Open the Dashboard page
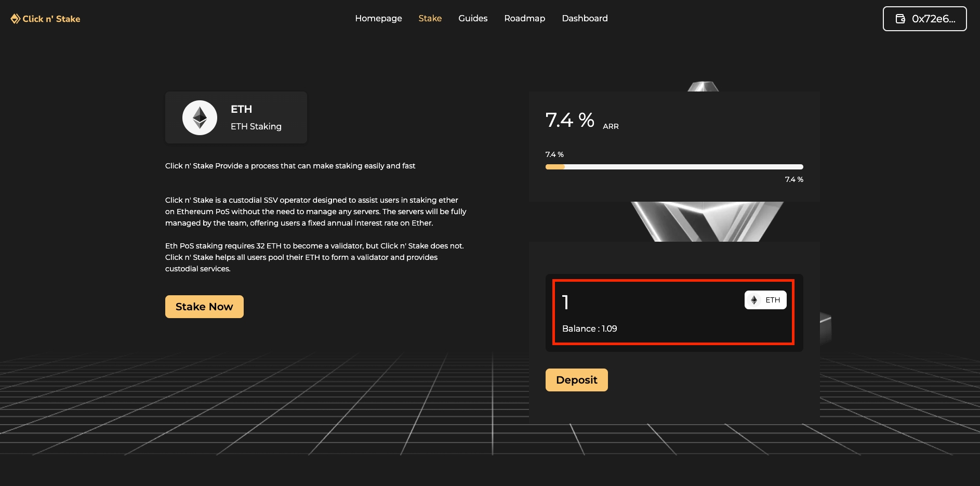Screen dimensions: 980x486 click(x=585, y=18)
